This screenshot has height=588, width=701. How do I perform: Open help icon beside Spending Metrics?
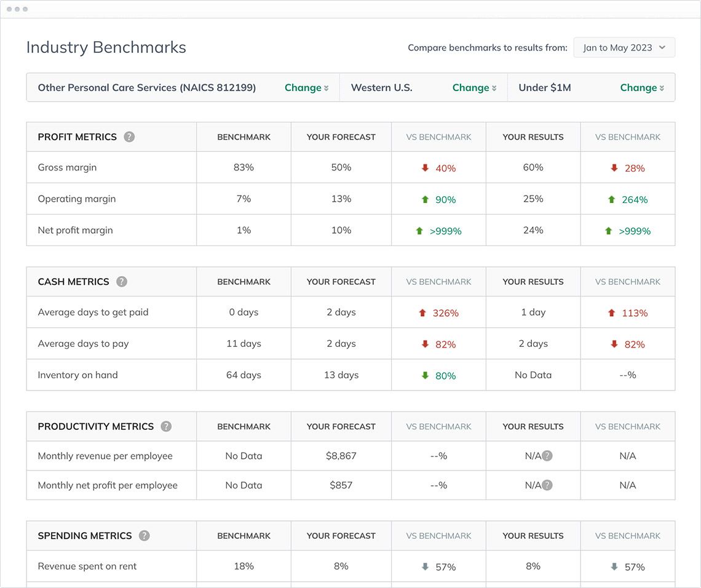pos(144,536)
